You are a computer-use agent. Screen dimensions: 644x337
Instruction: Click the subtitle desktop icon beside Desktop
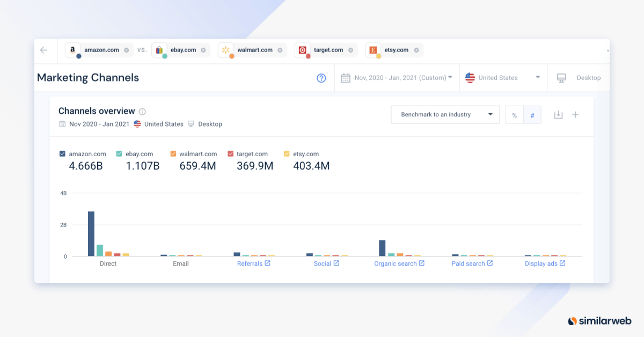click(x=191, y=124)
